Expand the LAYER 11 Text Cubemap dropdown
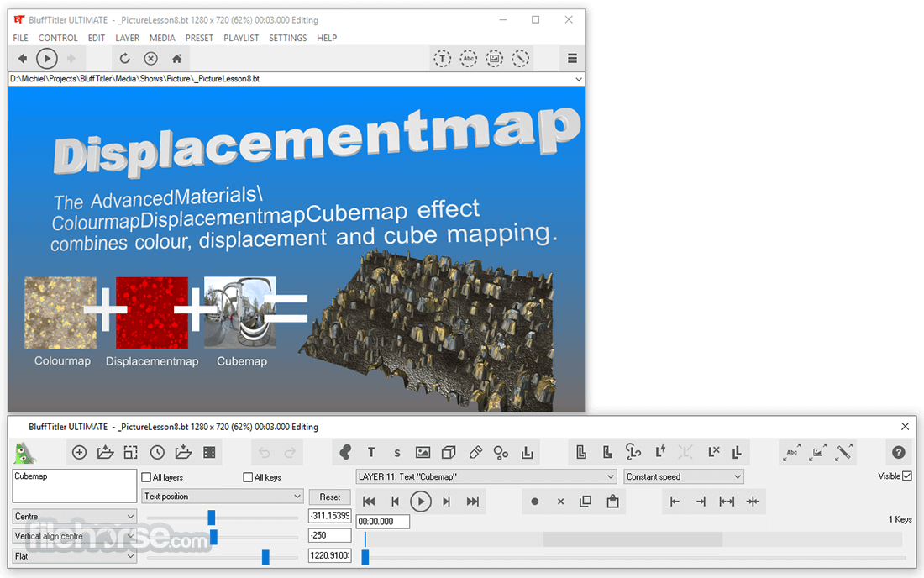924x578 pixels. point(486,476)
